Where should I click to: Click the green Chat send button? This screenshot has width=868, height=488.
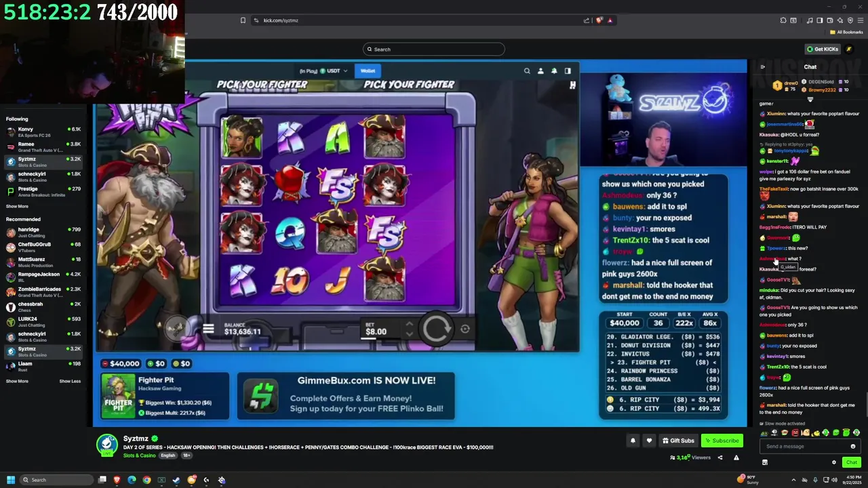coord(851,462)
